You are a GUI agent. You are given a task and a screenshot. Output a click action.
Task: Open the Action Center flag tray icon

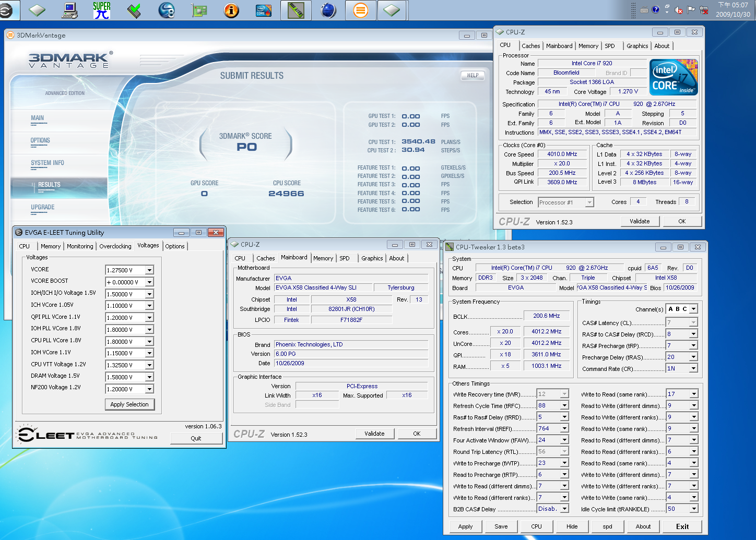tap(691, 10)
